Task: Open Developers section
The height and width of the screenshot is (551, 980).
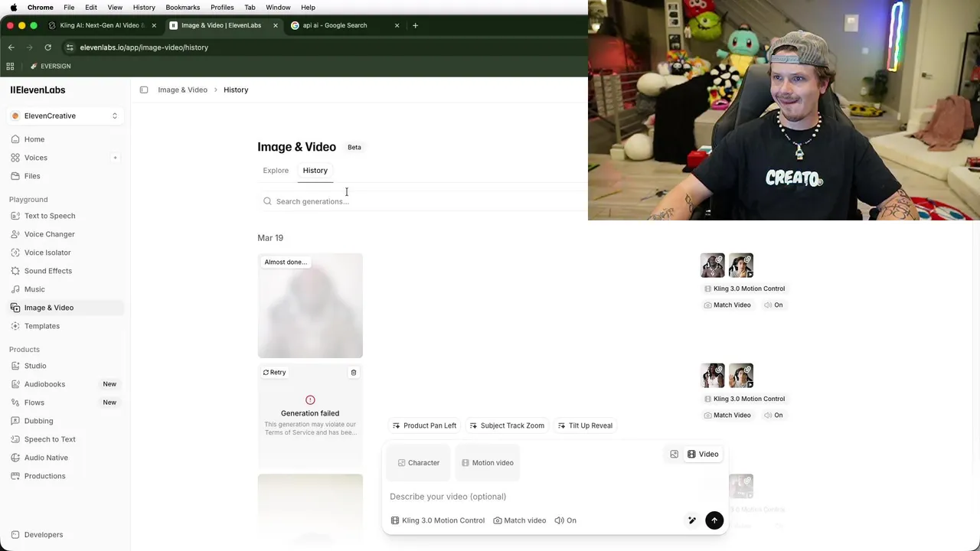Action: coord(43,535)
